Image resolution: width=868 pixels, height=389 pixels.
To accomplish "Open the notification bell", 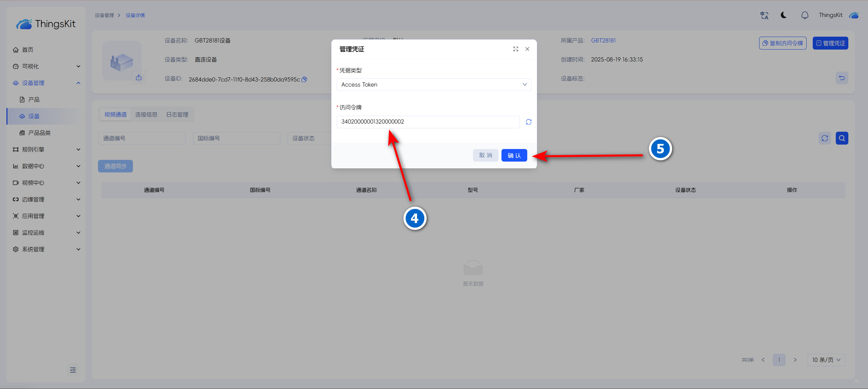I will tap(805, 15).
